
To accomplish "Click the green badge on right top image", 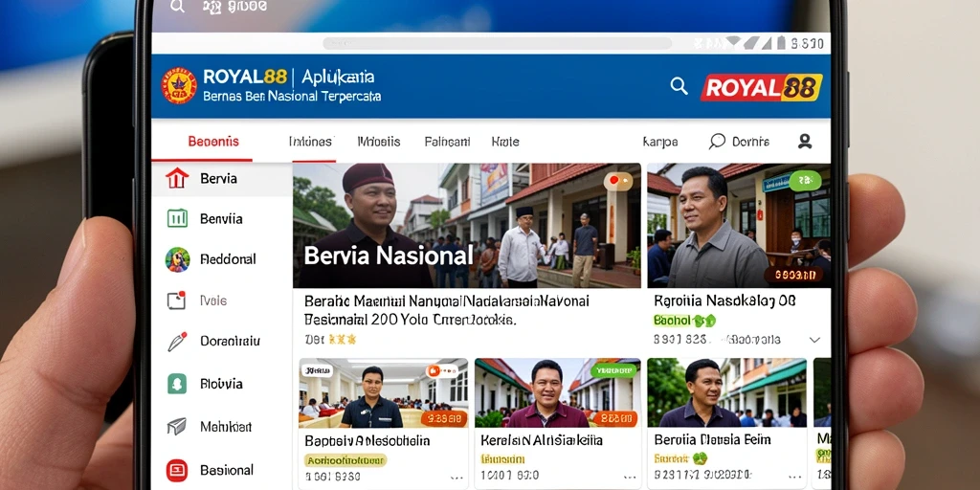I will (x=805, y=181).
